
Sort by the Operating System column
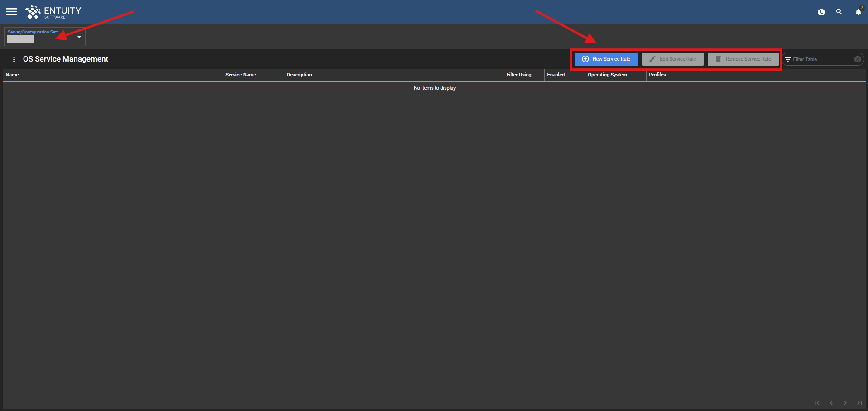point(615,75)
